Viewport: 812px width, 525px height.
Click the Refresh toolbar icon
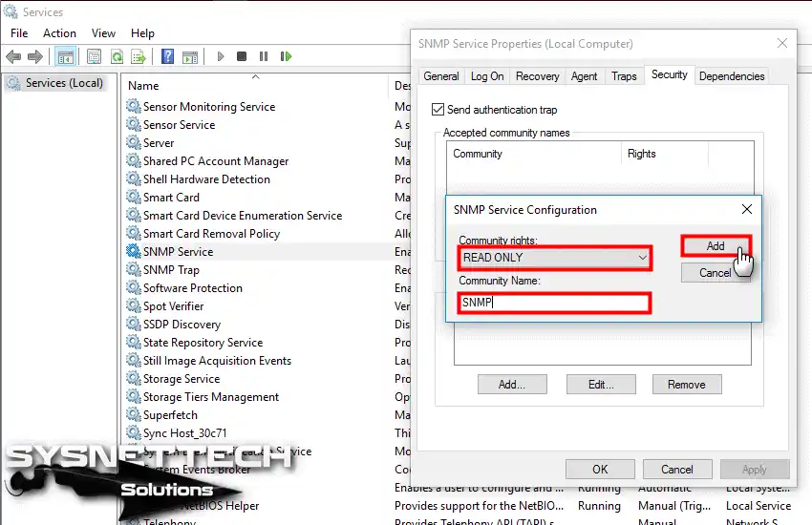click(x=118, y=56)
